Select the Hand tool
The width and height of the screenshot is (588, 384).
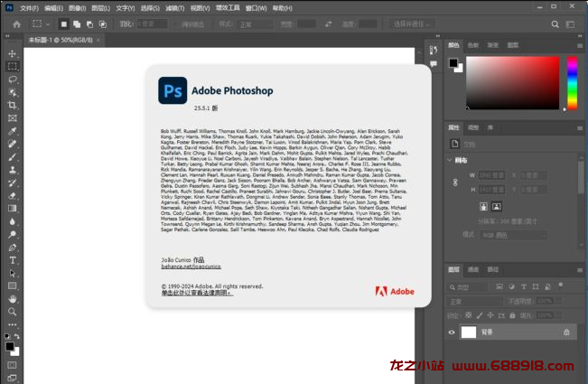(x=13, y=299)
